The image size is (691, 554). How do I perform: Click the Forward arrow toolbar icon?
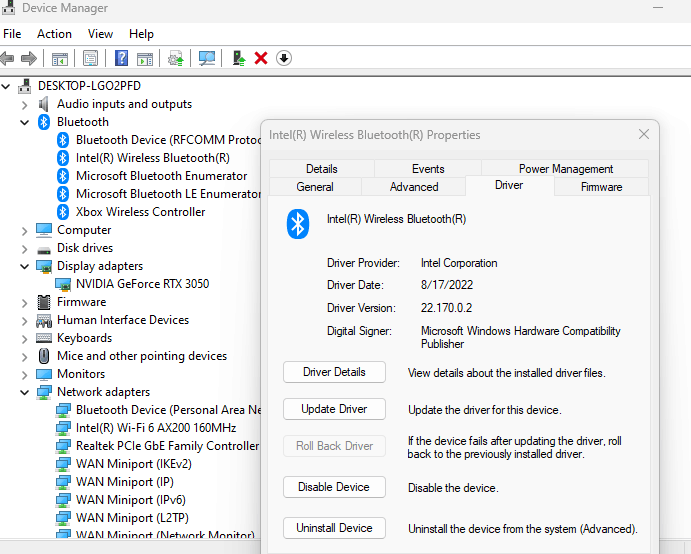coord(29,58)
